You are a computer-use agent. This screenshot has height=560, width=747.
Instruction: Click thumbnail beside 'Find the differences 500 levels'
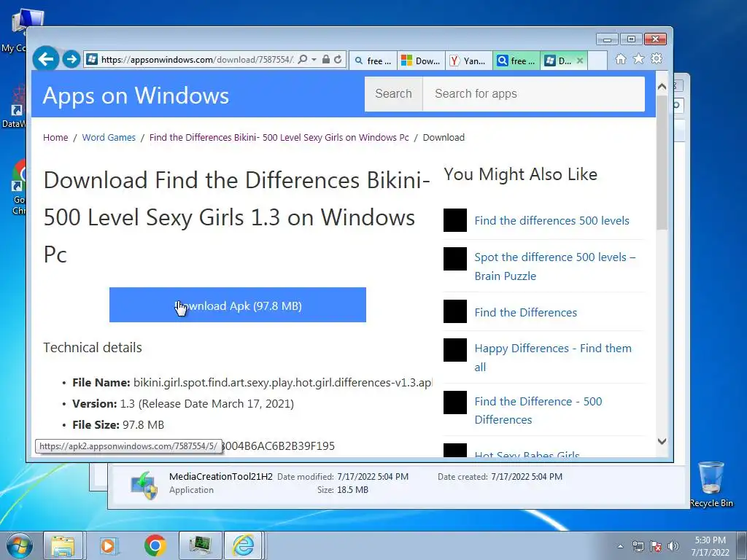click(x=455, y=220)
